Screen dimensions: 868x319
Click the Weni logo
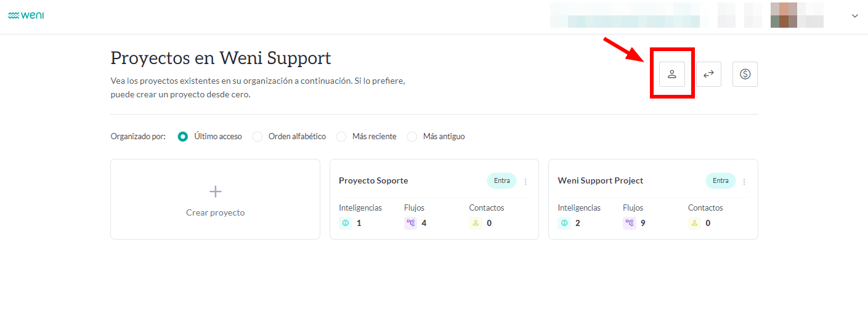tap(26, 15)
